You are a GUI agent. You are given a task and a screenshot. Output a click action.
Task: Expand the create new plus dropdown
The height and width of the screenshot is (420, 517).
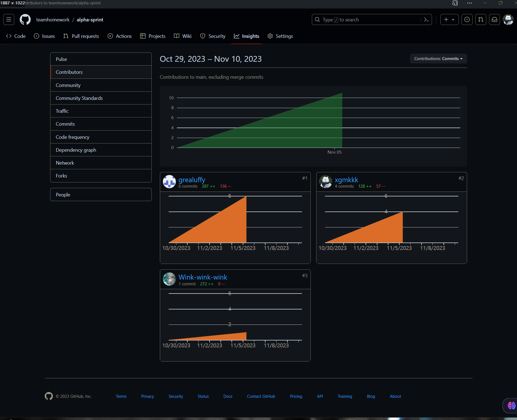[x=449, y=19]
